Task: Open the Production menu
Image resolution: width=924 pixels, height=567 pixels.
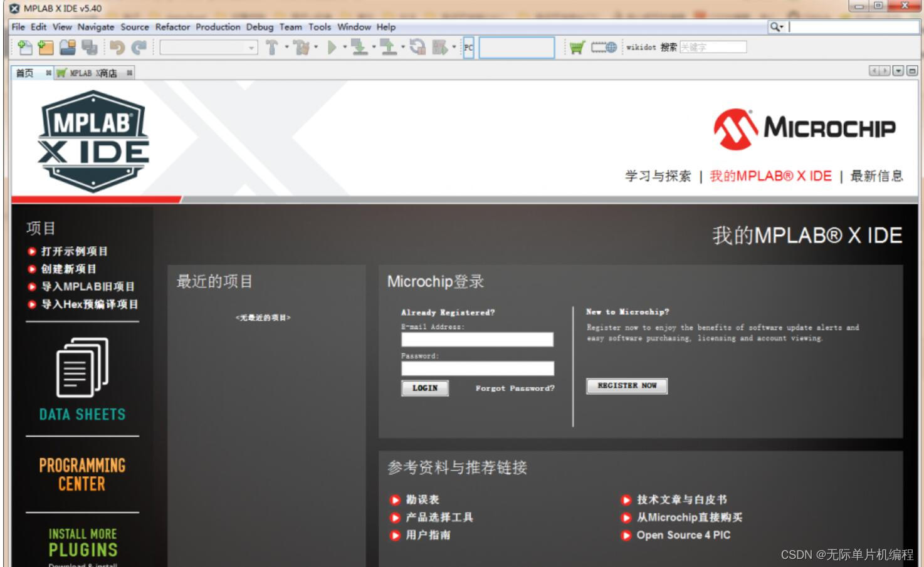Action: (218, 27)
